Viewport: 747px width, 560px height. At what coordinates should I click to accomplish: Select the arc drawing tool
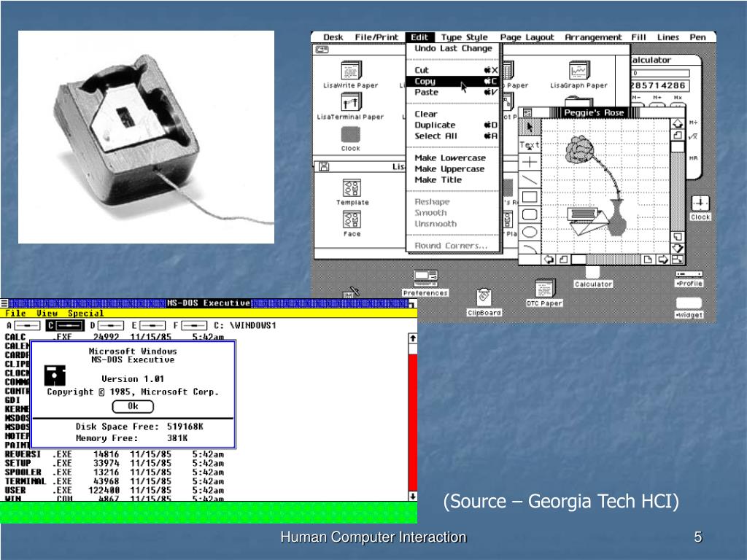pyautogui.click(x=530, y=248)
